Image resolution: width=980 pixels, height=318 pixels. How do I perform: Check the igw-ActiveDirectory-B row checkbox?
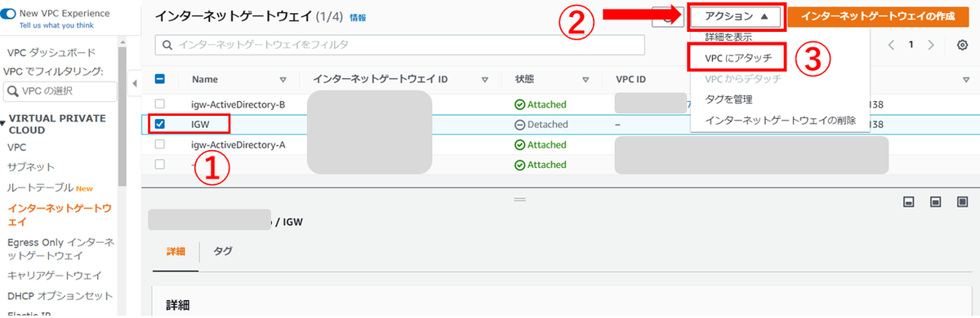coord(160,104)
